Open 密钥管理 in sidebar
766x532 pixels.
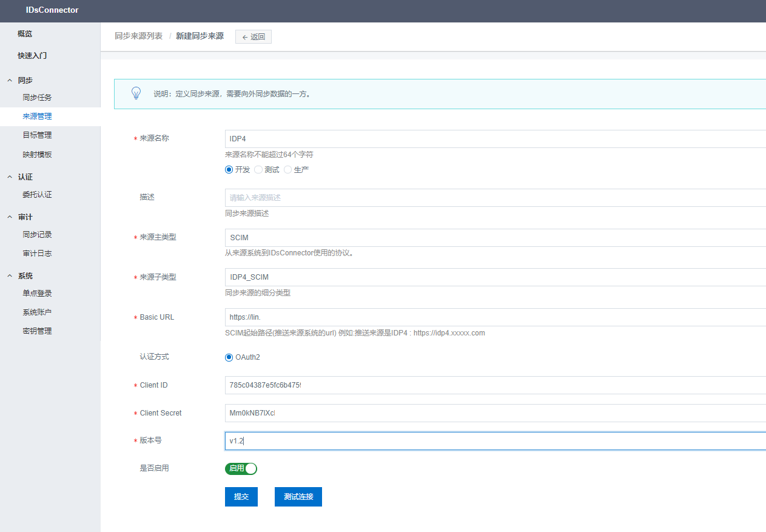point(37,331)
